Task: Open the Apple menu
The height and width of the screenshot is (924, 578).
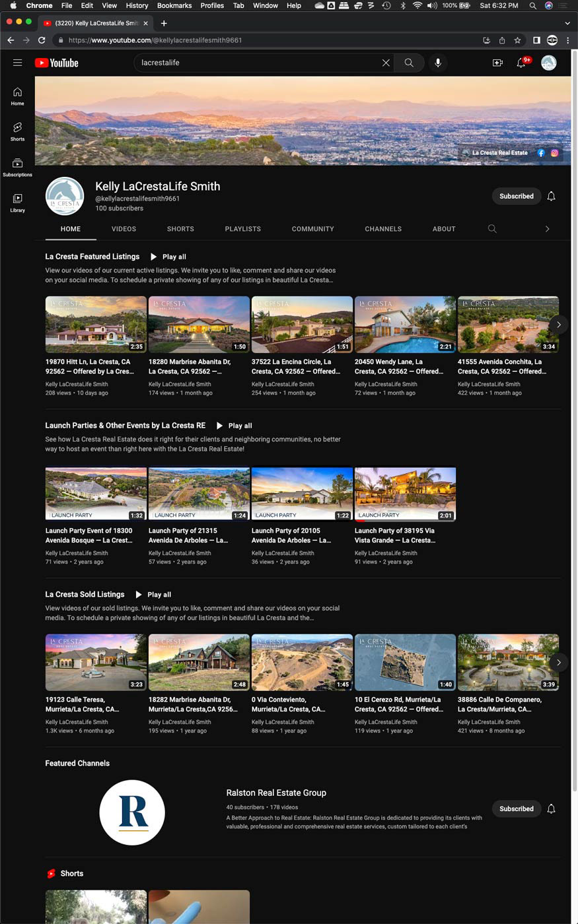Action: pyautogui.click(x=13, y=5)
